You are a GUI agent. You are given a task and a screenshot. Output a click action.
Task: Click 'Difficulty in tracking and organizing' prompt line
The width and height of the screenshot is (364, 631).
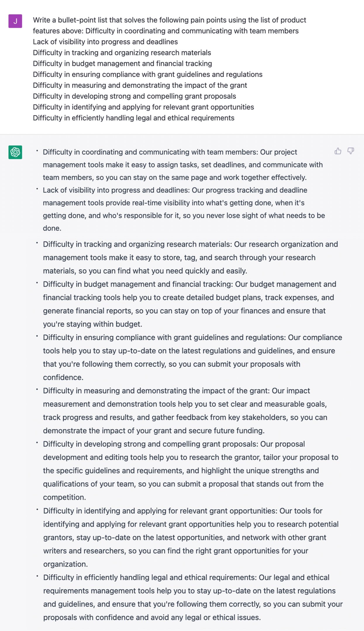(122, 53)
